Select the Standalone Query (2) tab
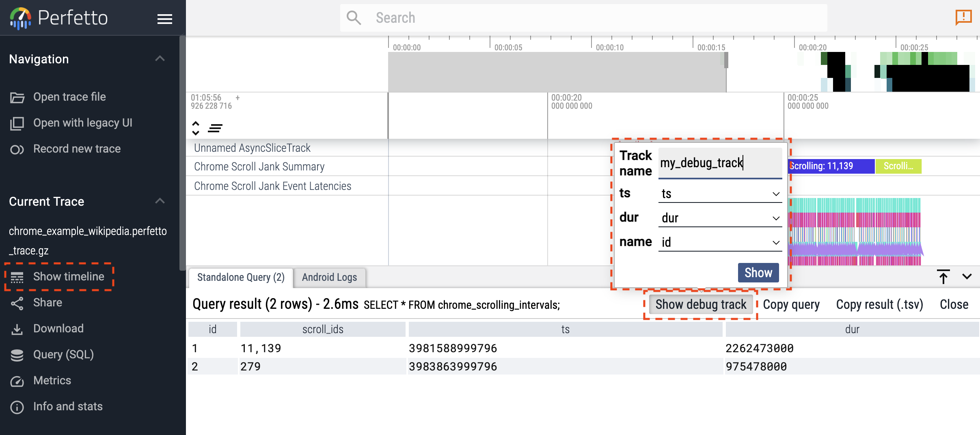The width and height of the screenshot is (980, 435). [241, 278]
